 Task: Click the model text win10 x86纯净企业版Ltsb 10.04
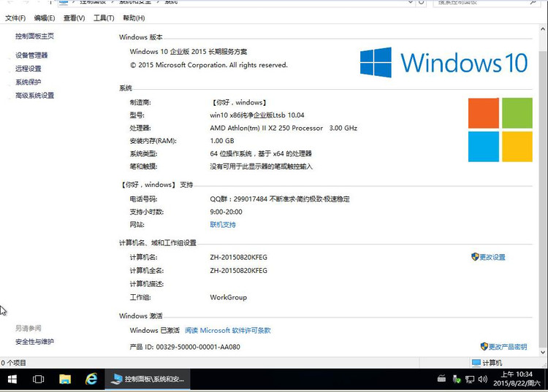257,115
